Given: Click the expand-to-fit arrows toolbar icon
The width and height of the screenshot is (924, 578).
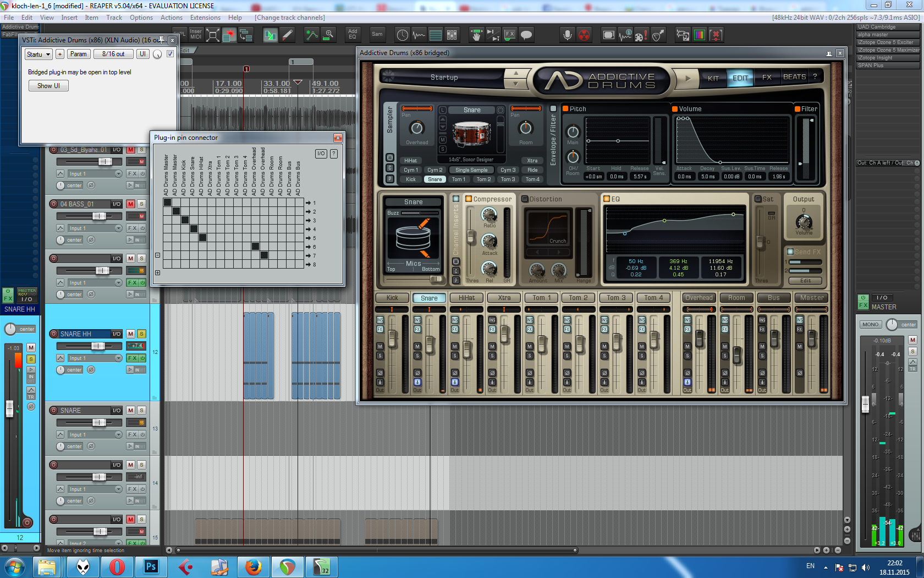Looking at the screenshot, I should (212, 35).
